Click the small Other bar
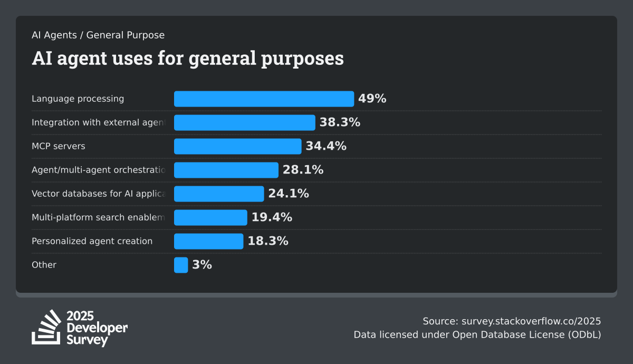Screen dimensions: 633x364 [181, 265]
